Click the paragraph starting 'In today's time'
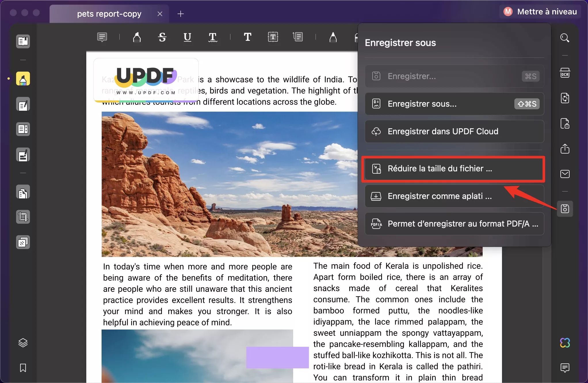Image resolution: width=588 pixels, height=383 pixels. tap(198, 294)
